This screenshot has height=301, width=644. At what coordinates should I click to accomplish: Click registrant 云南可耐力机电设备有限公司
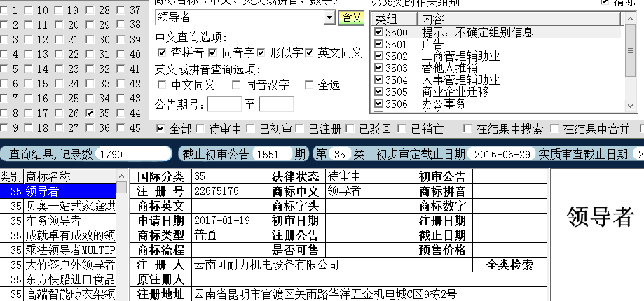click(266, 265)
